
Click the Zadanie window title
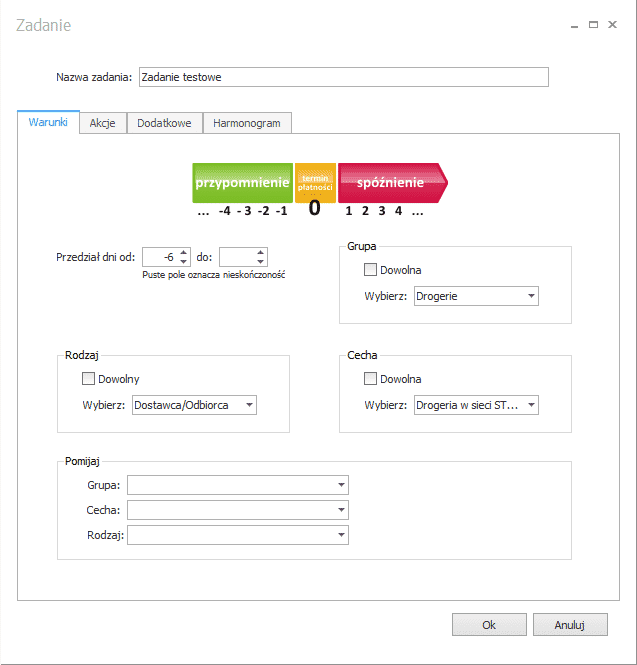(44, 25)
